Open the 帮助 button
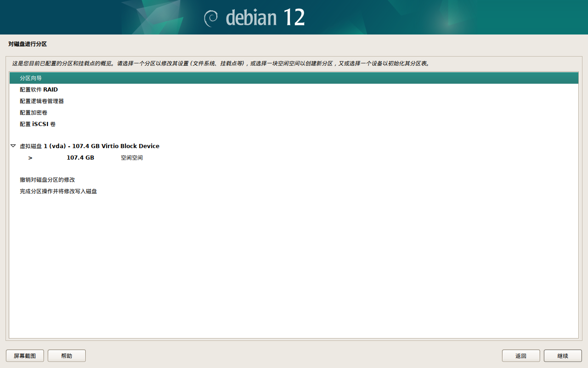588x368 pixels. click(67, 356)
